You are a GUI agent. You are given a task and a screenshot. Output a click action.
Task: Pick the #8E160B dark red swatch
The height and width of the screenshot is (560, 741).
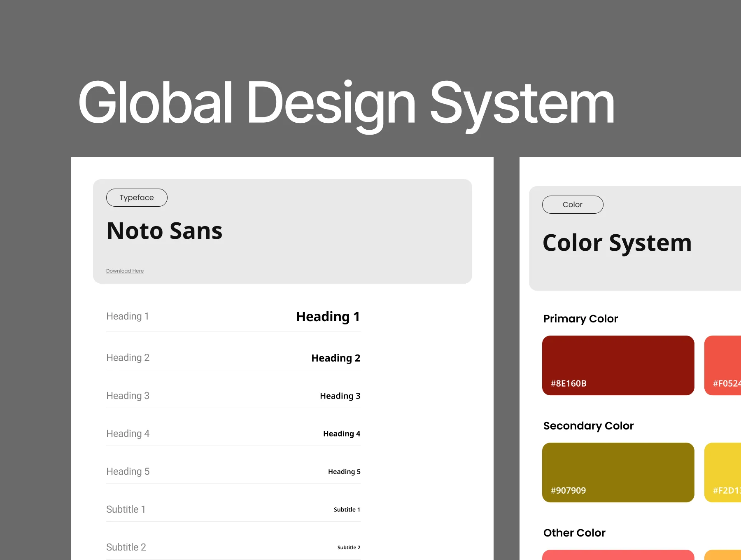(618, 365)
